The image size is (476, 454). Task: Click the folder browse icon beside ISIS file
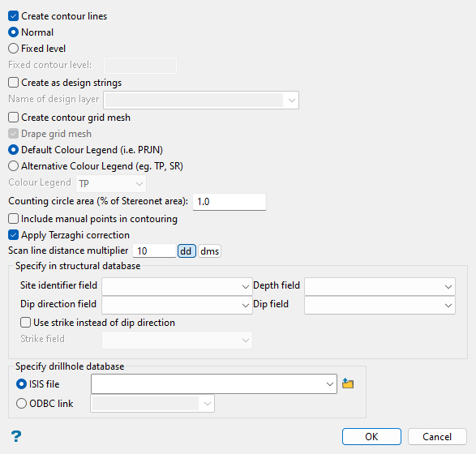click(x=348, y=383)
